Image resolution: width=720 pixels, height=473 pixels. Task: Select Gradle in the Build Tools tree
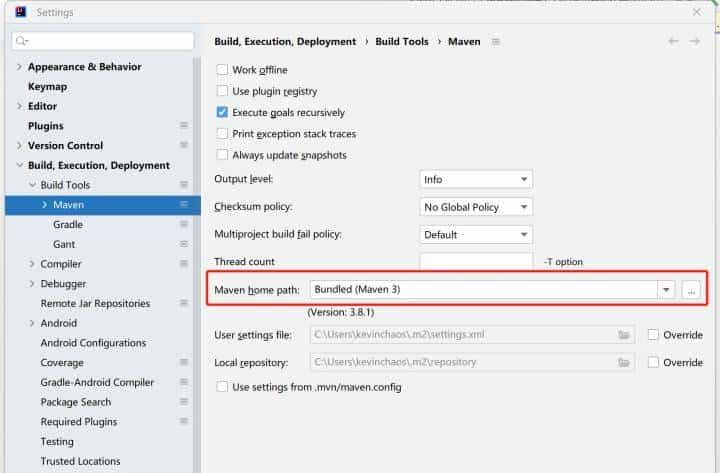(68, 225)
